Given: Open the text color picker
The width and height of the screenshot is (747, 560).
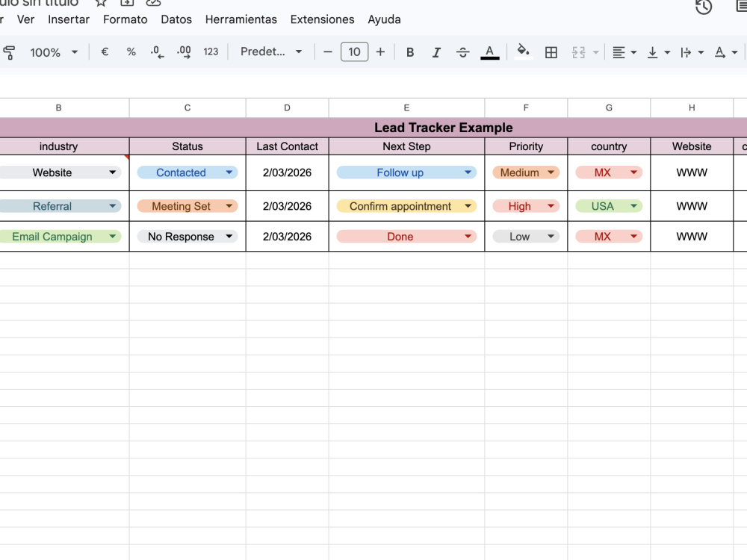Looking at the screenshot, I should point(490,52).
